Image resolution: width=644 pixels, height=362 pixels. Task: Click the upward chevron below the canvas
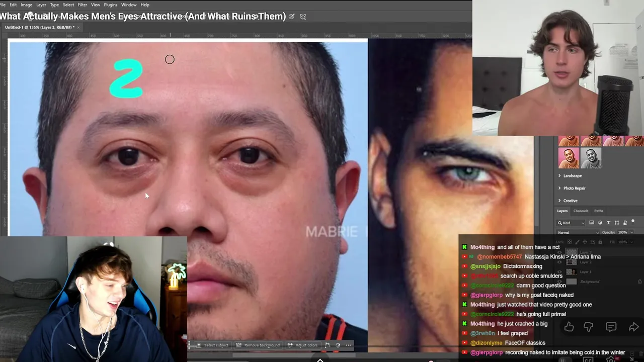point(320,359)
